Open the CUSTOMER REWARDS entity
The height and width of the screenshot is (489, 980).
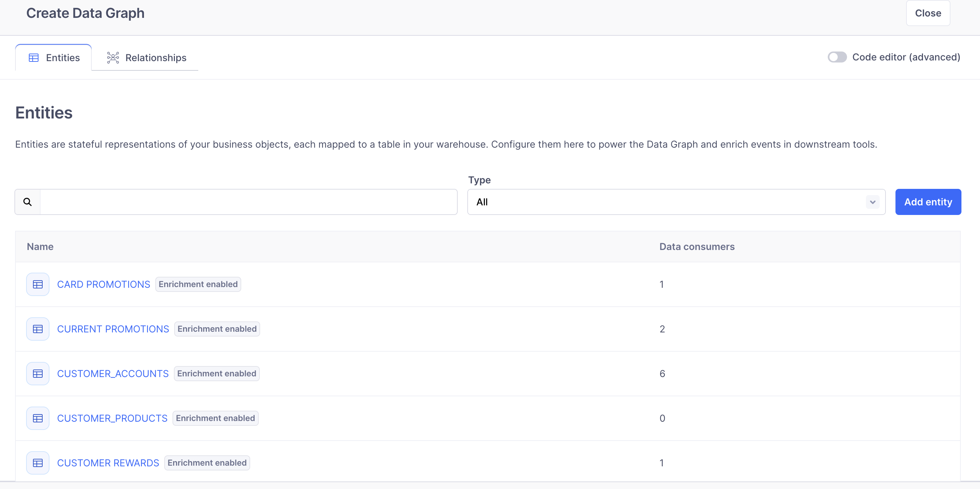click(108, 463)
